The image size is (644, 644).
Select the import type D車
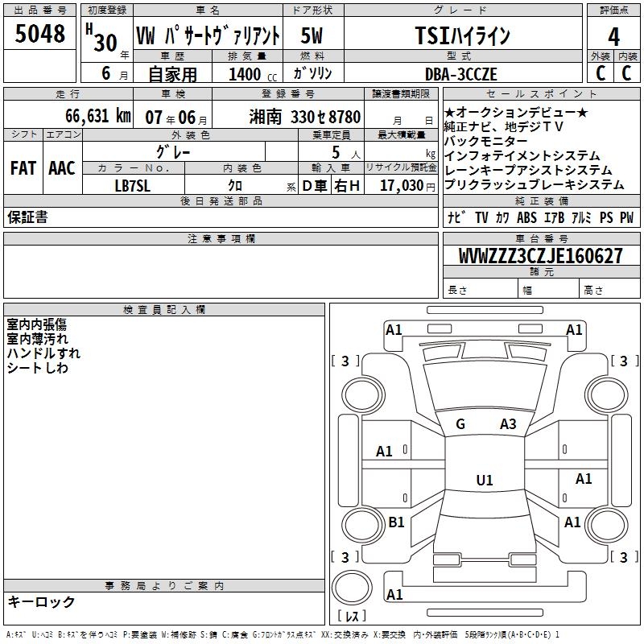click(315, 186)
